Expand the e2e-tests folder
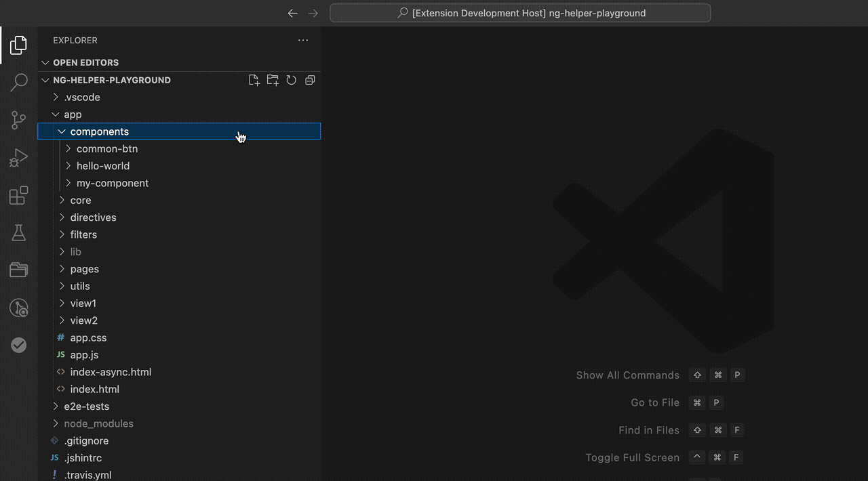 click(179, 406)
